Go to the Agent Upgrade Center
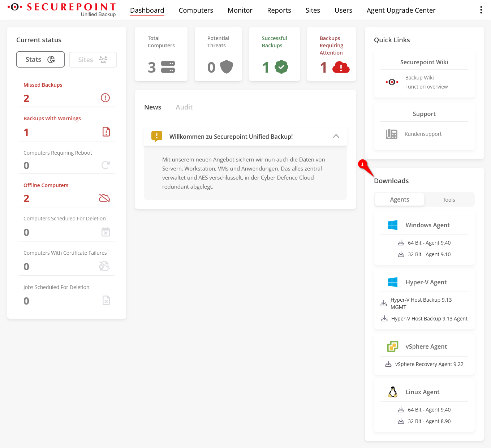Viewport: 491px width, 448px height. pos(401,10)
